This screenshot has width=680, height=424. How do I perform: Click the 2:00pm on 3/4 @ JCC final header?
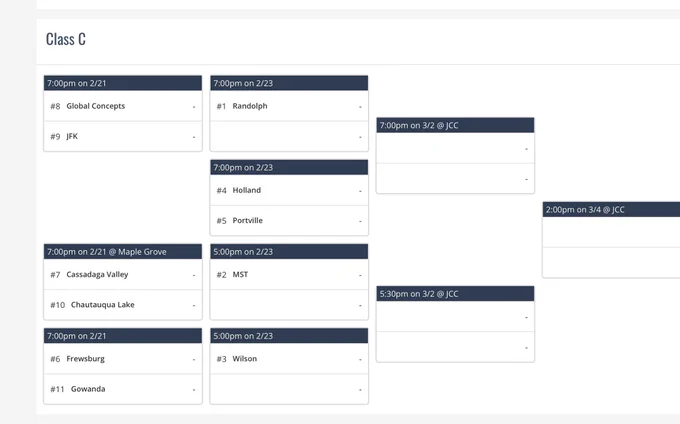611,209
